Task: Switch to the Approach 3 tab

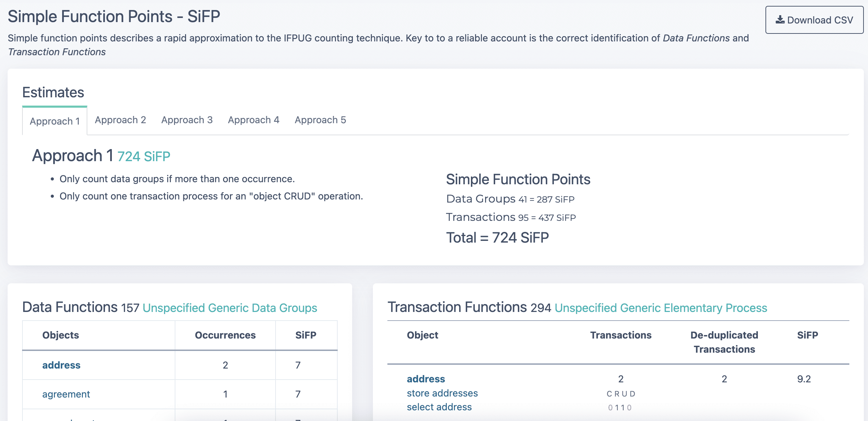Action: tap(187, 120)
